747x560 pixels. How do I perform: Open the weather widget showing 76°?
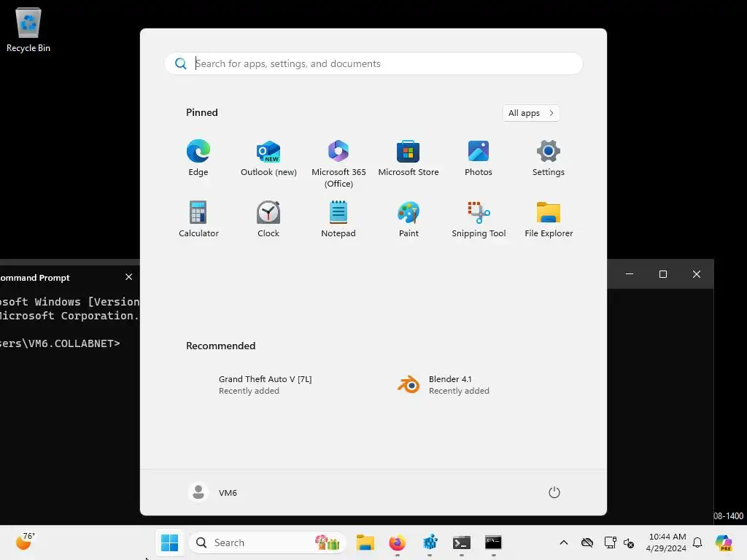point(25,542)
